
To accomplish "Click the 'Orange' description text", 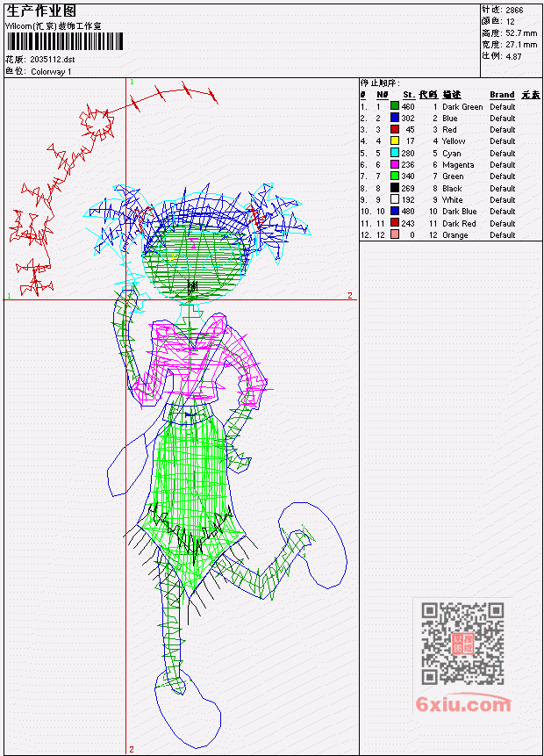I will point(455,234).
